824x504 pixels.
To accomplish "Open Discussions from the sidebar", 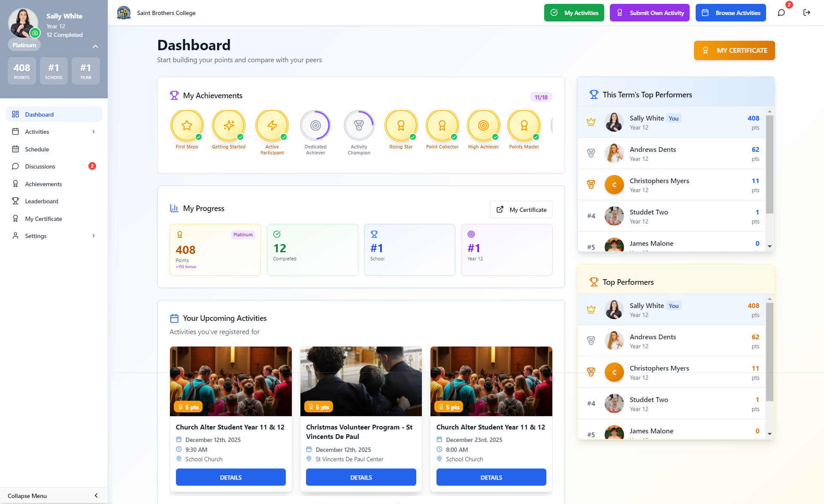I will 54,166.
